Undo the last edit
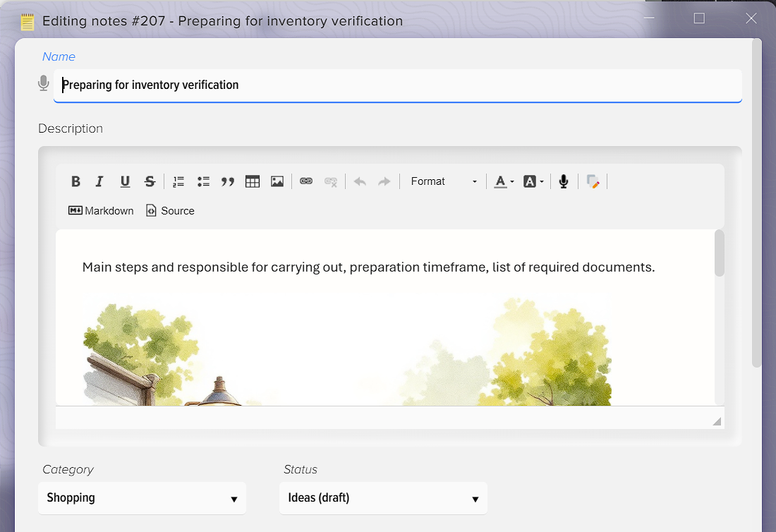This screenshot has height=532, width=776. coord(360,181)
